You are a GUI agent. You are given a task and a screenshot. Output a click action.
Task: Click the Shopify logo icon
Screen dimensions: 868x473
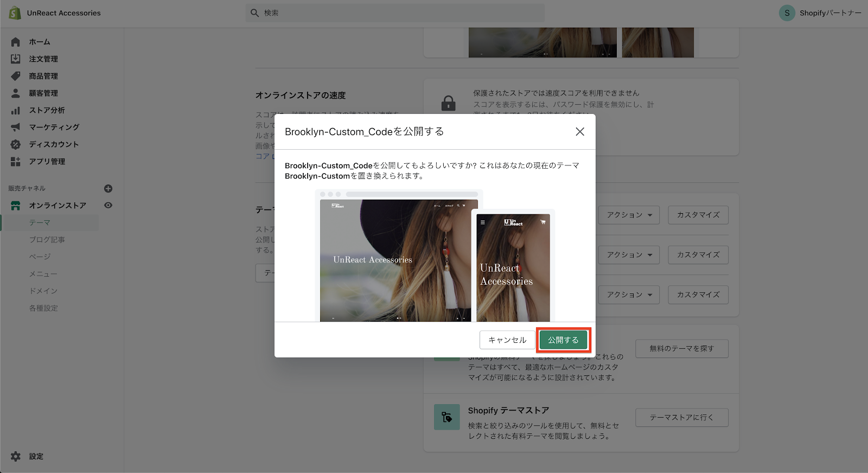pos(15,13)
